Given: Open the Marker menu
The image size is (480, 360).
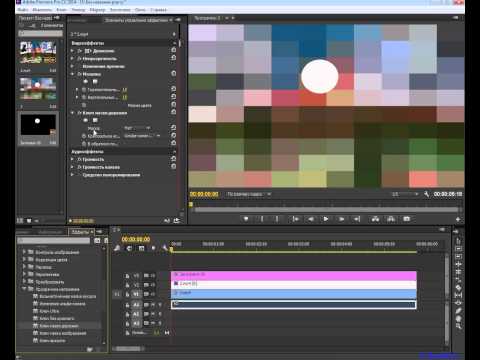Looking at the screenshot, I should [98, 10].
